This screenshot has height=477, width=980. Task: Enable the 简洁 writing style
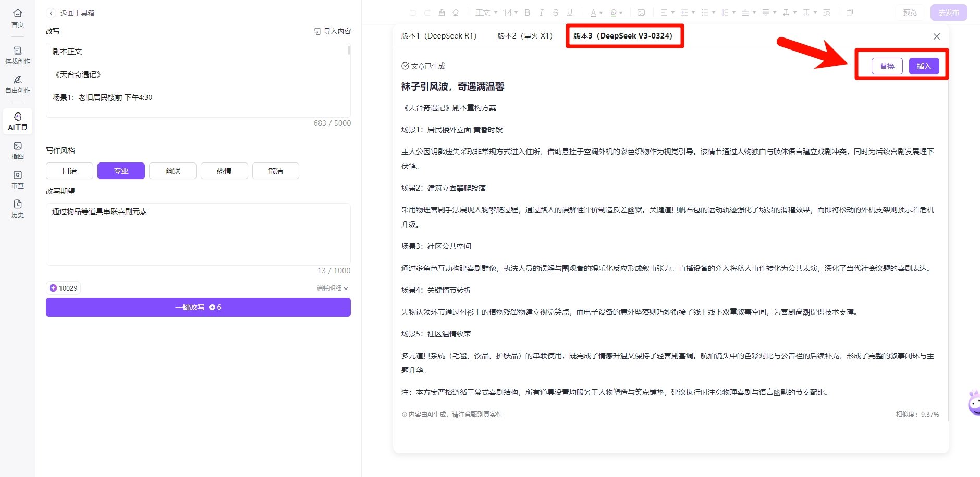[x=275, y=170]
